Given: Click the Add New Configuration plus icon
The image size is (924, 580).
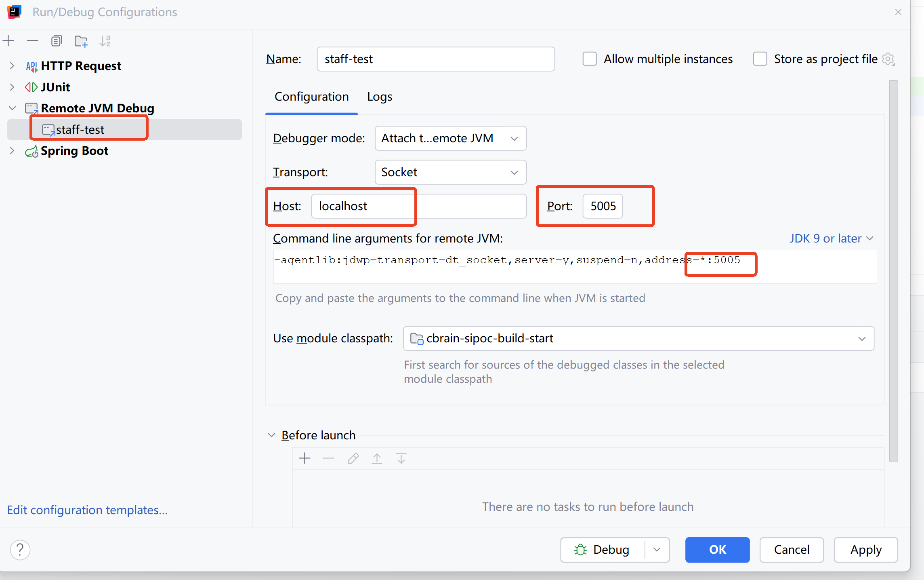Looking at the screenshot, I should click(8, 41).
